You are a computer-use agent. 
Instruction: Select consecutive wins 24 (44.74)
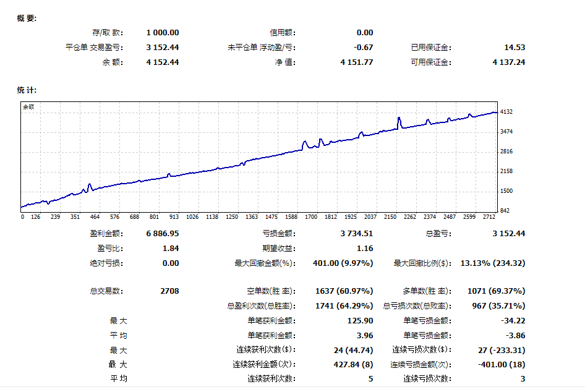[353, 350]
